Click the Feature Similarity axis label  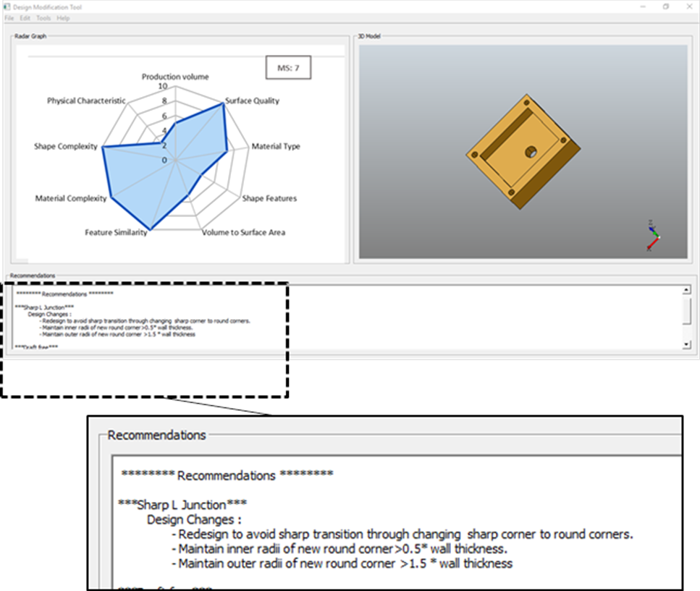click(114, 233)
